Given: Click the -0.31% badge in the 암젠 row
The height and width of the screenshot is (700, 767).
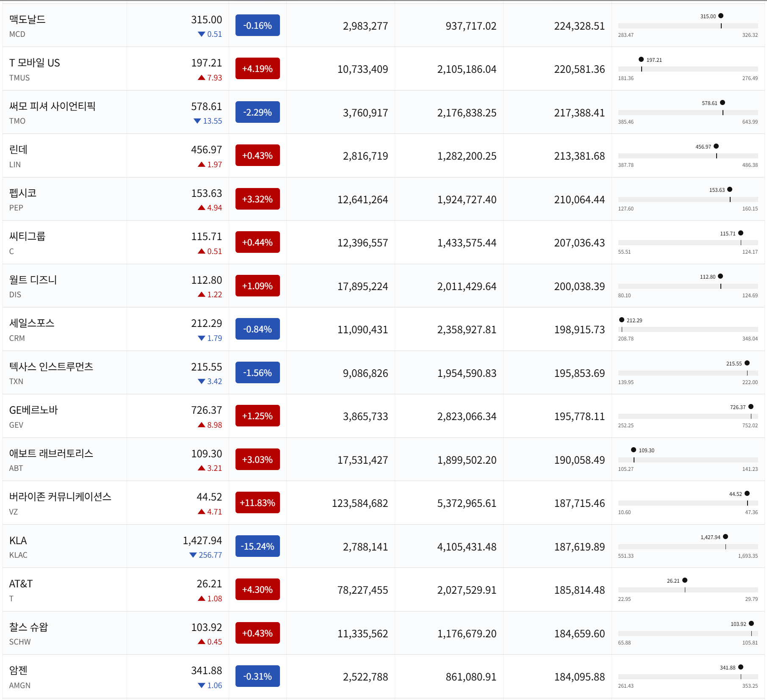Looking at the screenshot, I should [x=258, y=676].
